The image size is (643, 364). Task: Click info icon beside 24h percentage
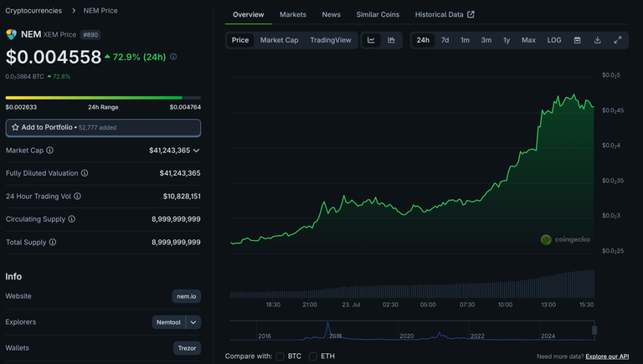(x=173, y=57)
